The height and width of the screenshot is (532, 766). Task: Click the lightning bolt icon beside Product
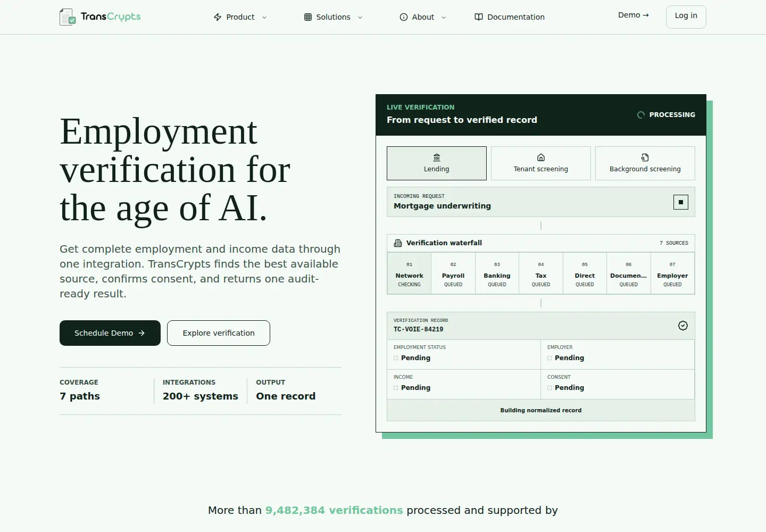218,17
